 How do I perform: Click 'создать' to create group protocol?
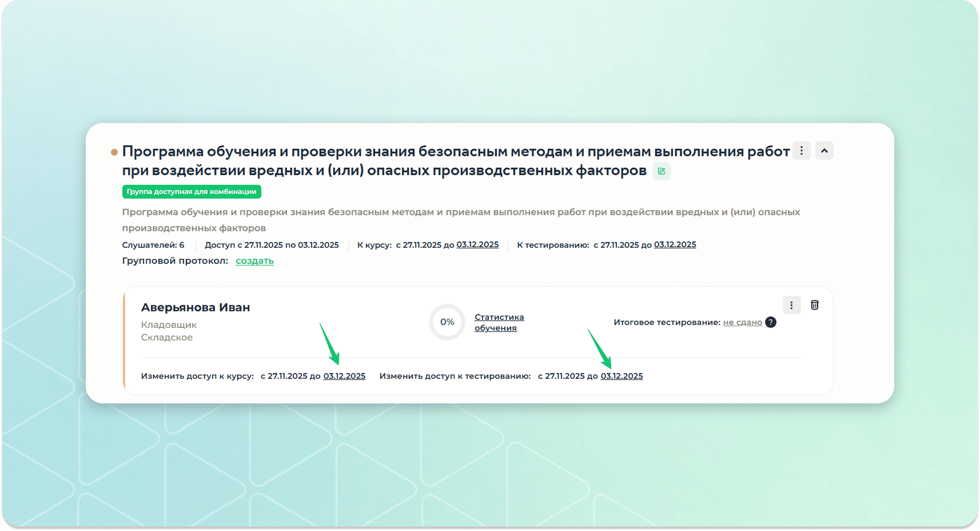254,261
